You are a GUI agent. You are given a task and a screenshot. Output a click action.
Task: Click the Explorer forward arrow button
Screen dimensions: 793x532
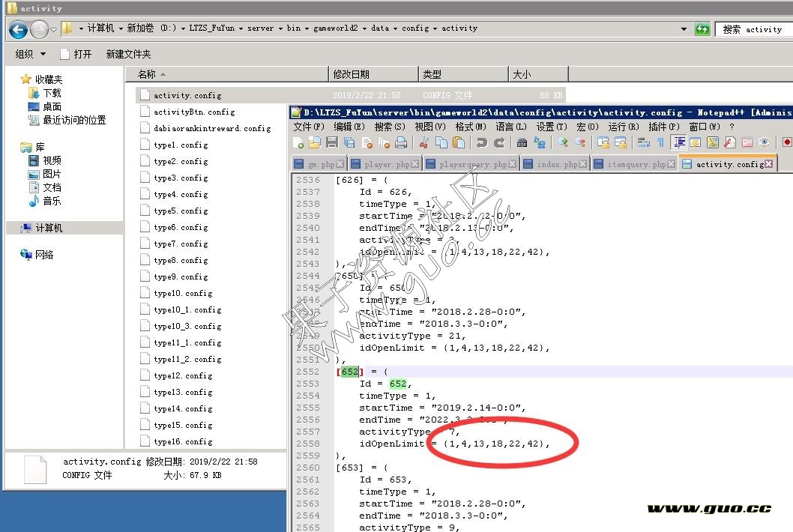click(39, 30)
